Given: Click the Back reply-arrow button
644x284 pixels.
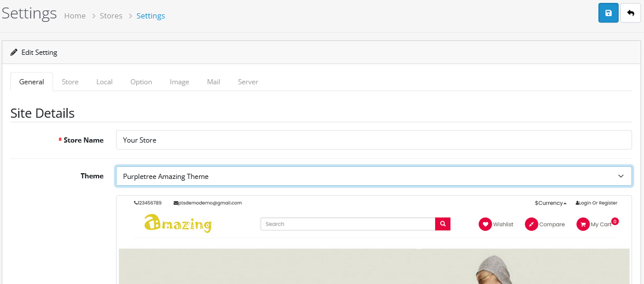Looking at the screenshot, I should coord(631,13).
